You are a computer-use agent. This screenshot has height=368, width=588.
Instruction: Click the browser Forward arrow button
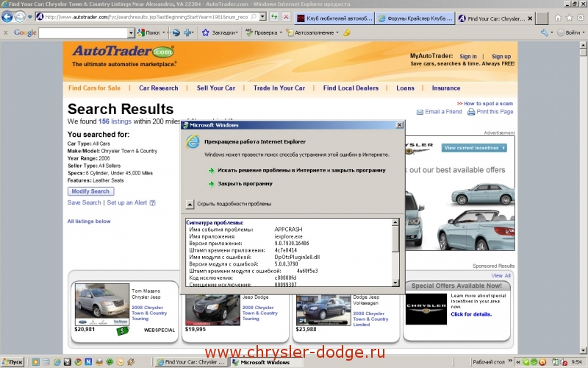click(20, 17)
